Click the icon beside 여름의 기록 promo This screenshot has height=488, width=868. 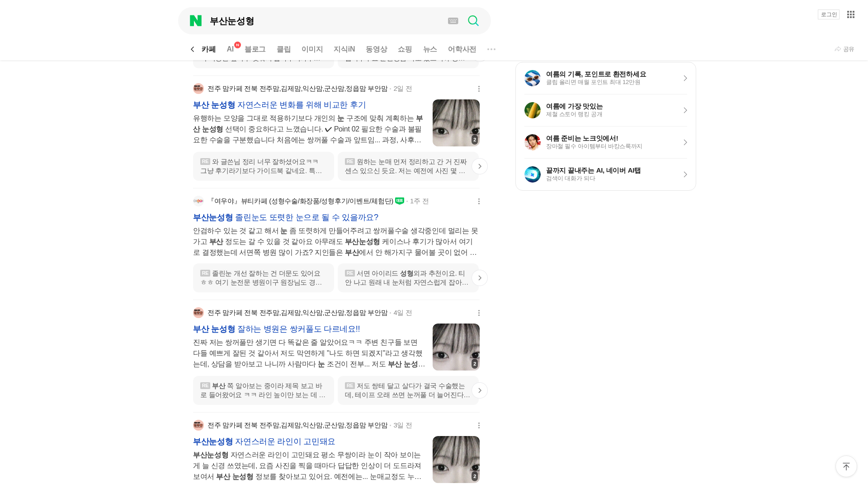point(533,78)
